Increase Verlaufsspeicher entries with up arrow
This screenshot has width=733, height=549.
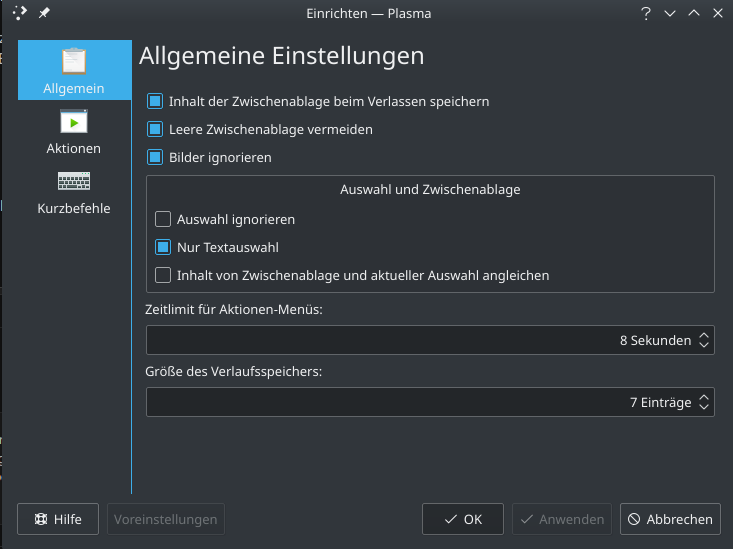click(704, 397)
